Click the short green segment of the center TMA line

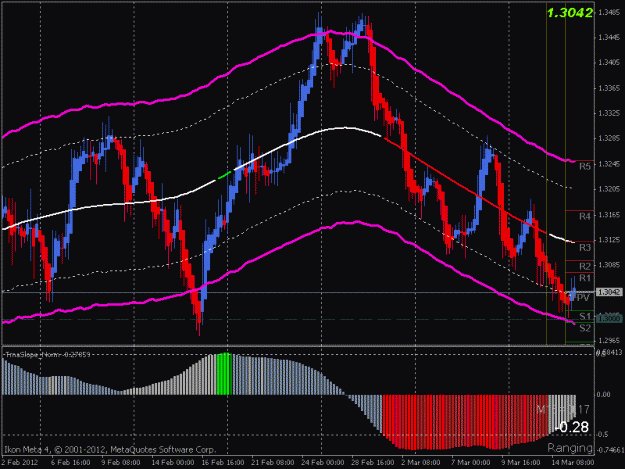point(224,175)
